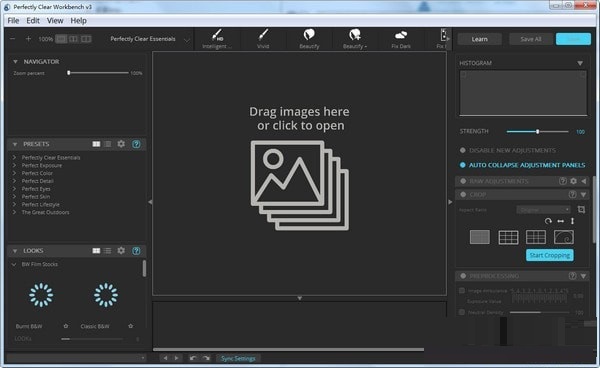The image size is (600, 368).
Task: Enable the Raw Adjustments panel toggle
Action: (463, 181)
